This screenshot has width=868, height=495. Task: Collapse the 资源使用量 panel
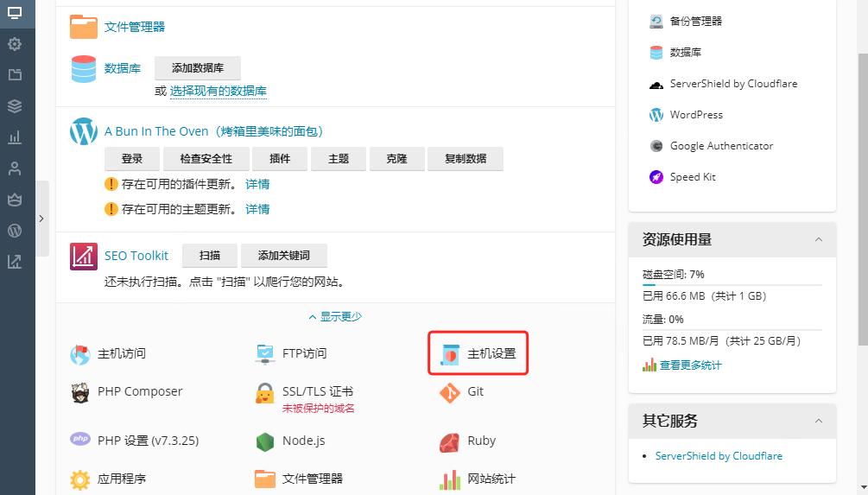pos(818,239)
